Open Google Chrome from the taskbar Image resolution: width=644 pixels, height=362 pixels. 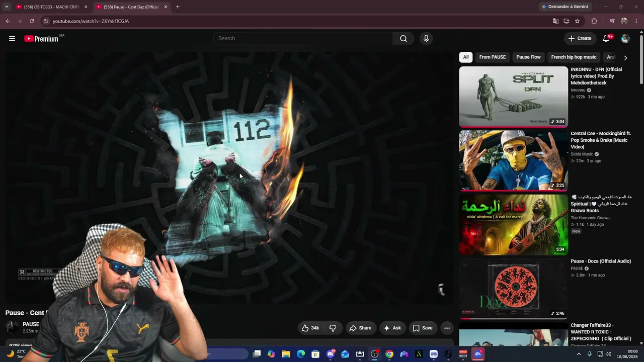tap(389, 354)
